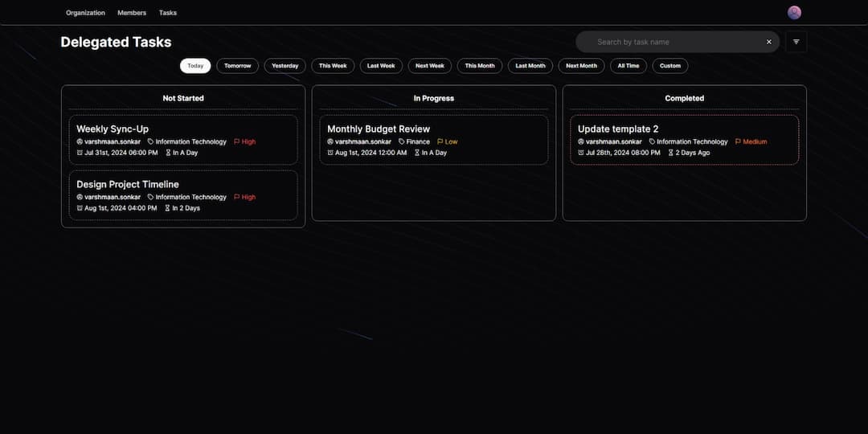Open the Custom date range filter
Viewport: 868px width, 434px height.
670,66
